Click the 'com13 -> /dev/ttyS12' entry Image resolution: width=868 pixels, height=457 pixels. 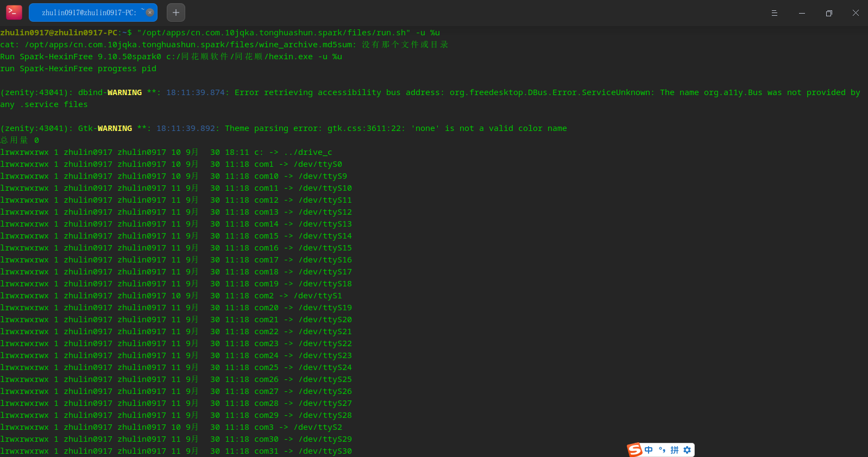(x=303, y=212)
